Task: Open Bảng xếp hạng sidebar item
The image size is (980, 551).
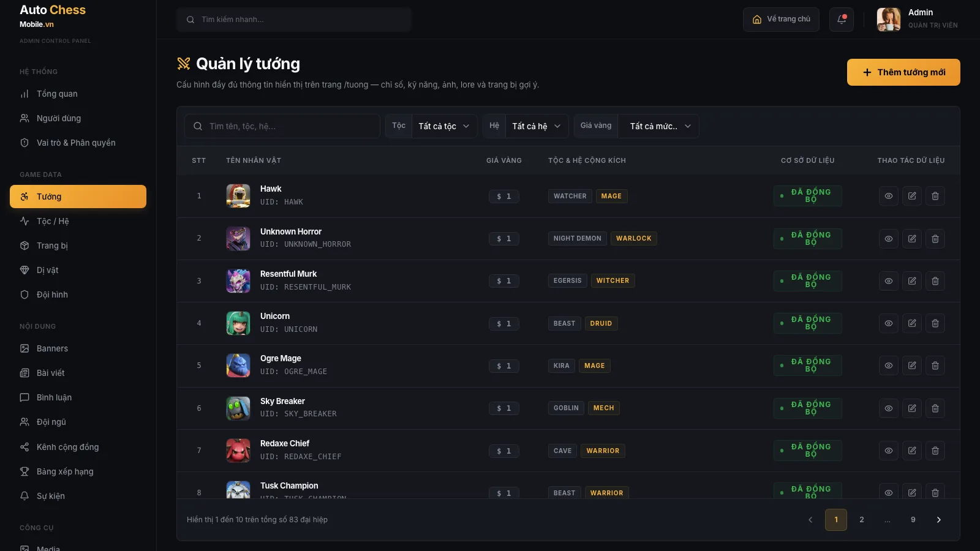Action: click(x=78, y=471)
